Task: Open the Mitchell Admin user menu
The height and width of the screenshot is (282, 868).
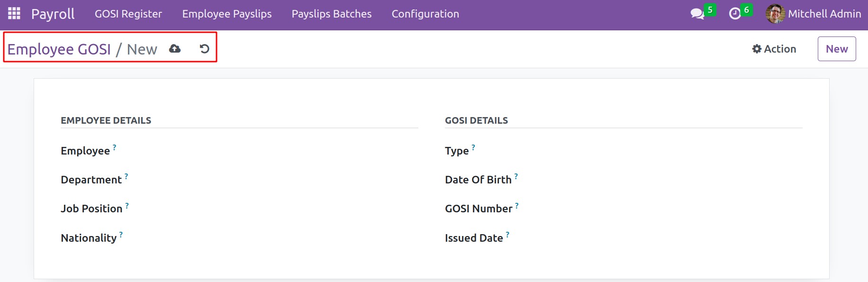Action: tap(824, 14)
